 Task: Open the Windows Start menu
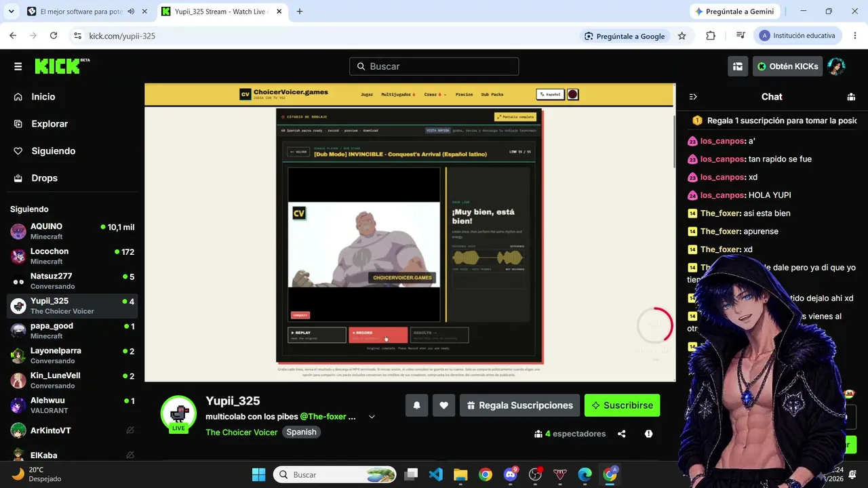259,474
